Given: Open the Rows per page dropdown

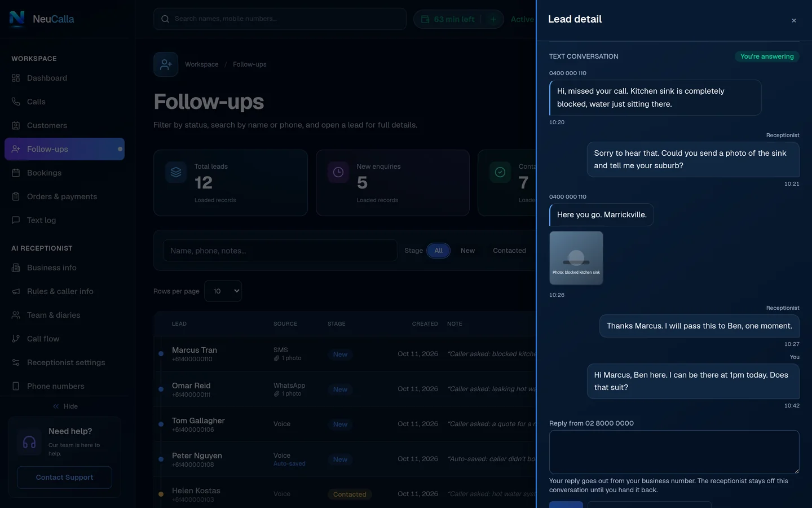Looking at the screenshot, I should pyautogui.click(x=223, y=291).
